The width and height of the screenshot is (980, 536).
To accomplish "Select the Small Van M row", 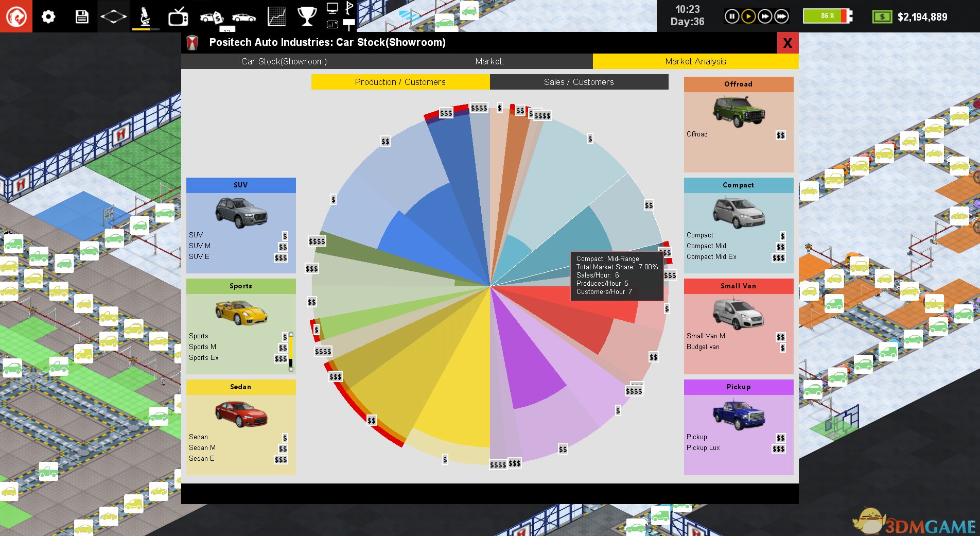I will 736,336.
